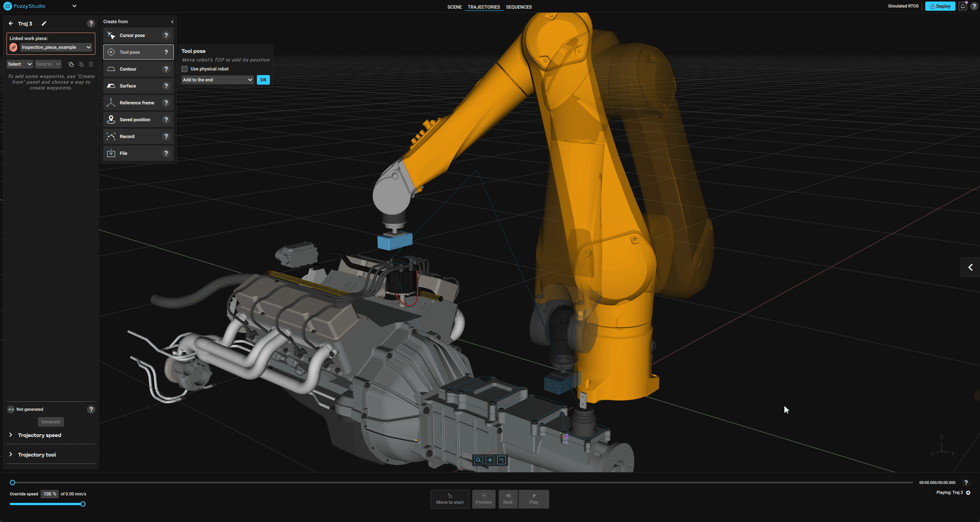Viewport: 980px width, 522px height.
Task: Click the duplicate trajectory icon
Action: [71, 64]
